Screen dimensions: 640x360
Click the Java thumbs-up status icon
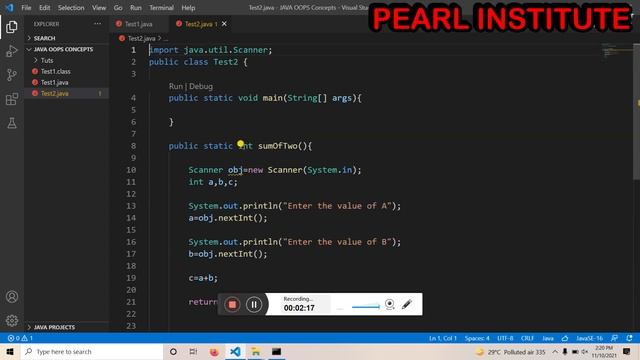[x=565, y=338]
